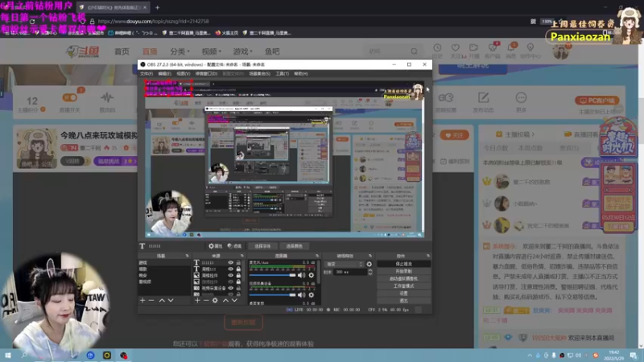Screen dimensions: 644x362
Task: Open OBS 文件(F) File menu
Action: tap(147, 73)
